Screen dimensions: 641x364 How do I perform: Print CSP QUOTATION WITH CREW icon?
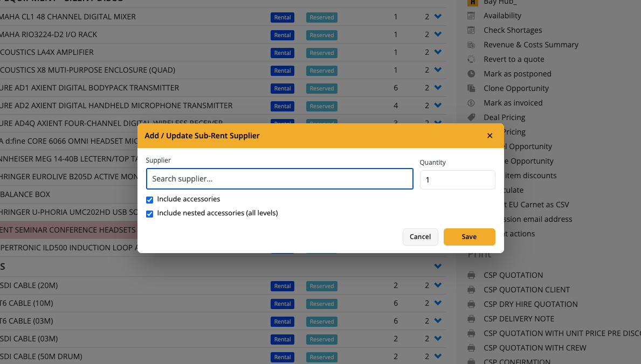pos(471,348)
